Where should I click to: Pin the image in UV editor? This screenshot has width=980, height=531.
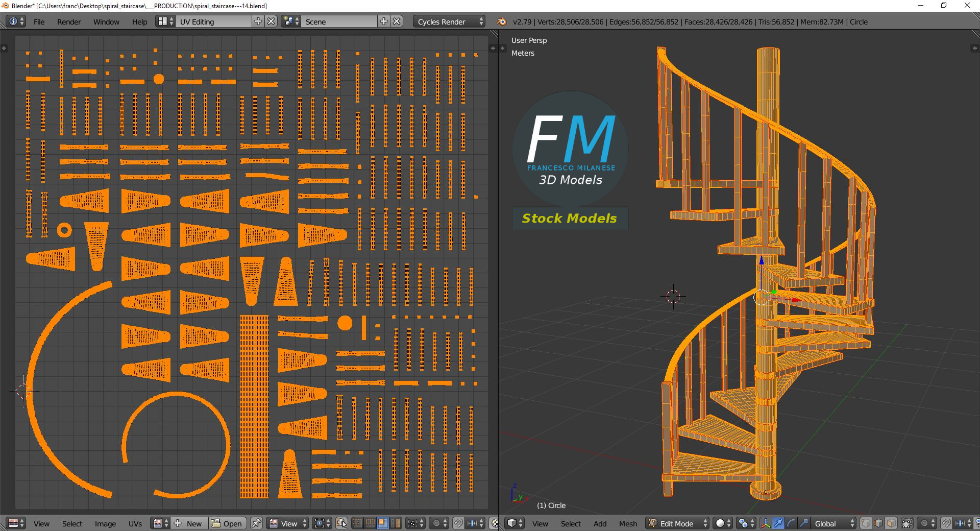[x=256, y=523]
